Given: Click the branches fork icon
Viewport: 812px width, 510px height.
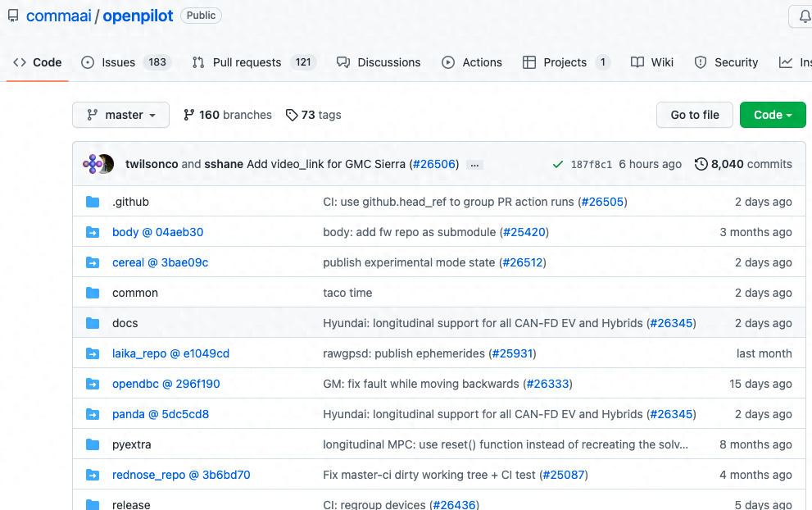Looking at the screenshot, I should (x=189, y=115).
